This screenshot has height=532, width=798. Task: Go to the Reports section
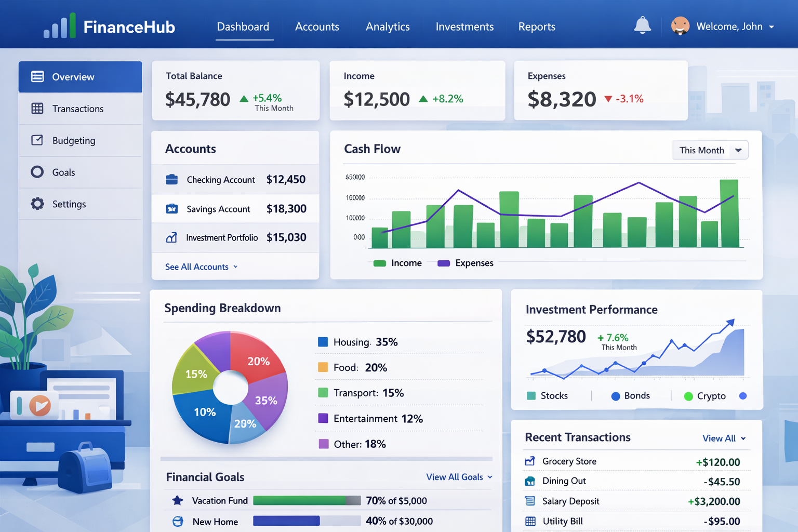tap(536, 26)
